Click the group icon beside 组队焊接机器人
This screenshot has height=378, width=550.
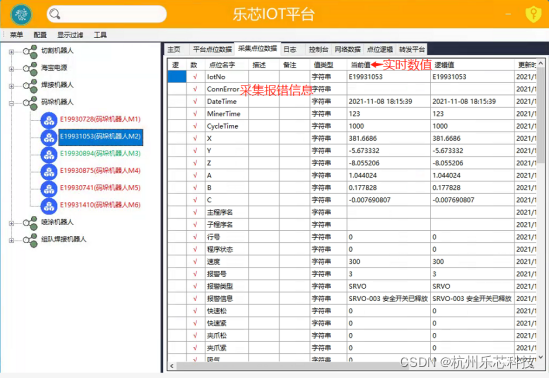[31, 240]
